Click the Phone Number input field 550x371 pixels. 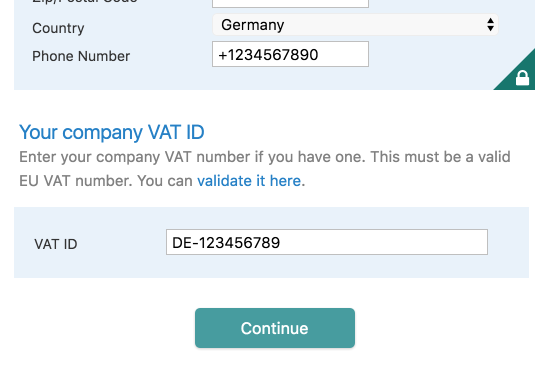[290, 54]
